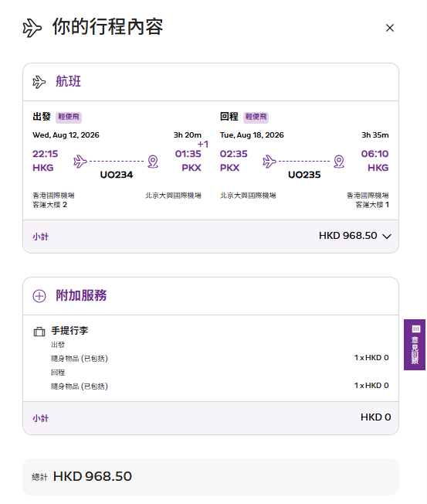The height and width of the screenshot is (504, 427).
Task: Close the itinerary details panel
Action: click(389, 28)
